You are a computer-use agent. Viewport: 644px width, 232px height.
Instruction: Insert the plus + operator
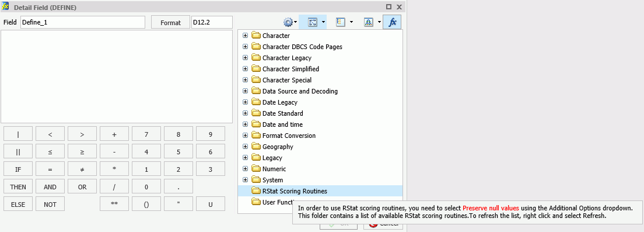pyautogui.click(x=114, y=134)
